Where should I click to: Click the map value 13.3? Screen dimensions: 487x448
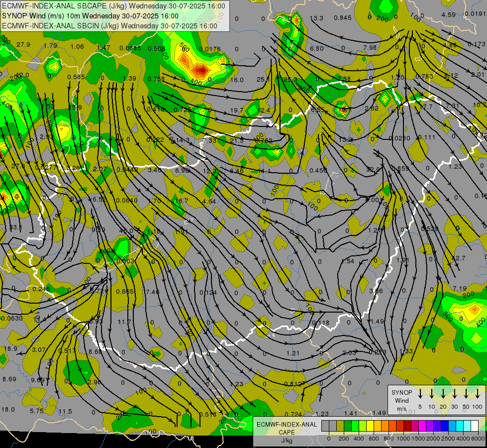(x=316, y=18)
